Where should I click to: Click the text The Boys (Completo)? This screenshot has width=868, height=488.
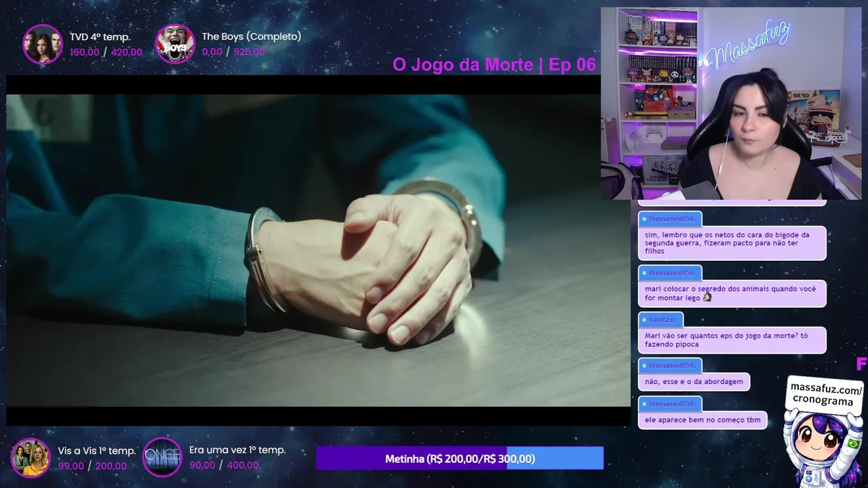tap(251, 37)
